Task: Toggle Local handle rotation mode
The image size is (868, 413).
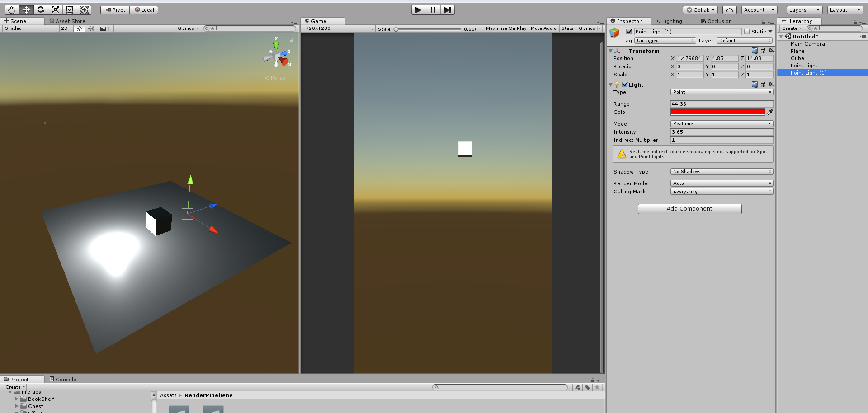Action: 144,10
